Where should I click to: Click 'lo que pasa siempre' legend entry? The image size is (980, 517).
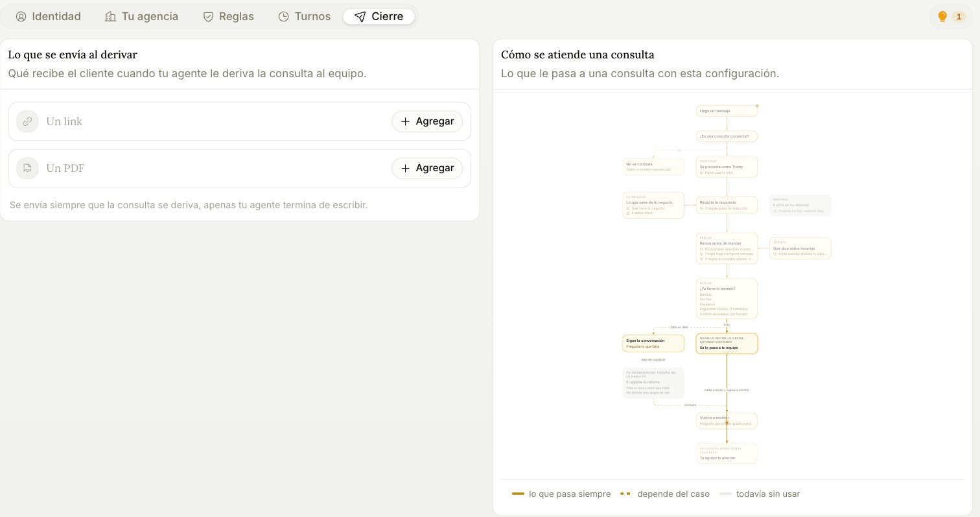pos(561,494)
